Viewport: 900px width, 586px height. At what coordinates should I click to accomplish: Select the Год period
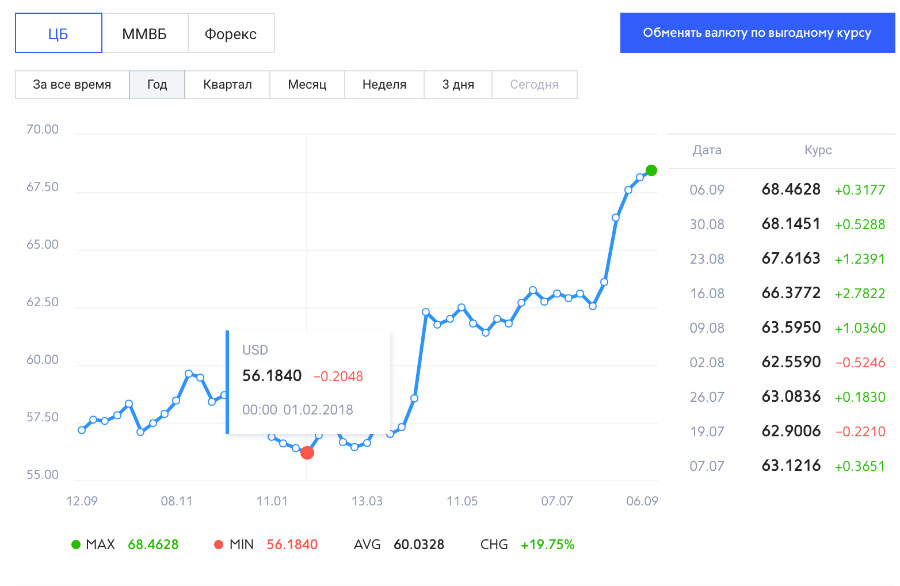pos(157,84)
